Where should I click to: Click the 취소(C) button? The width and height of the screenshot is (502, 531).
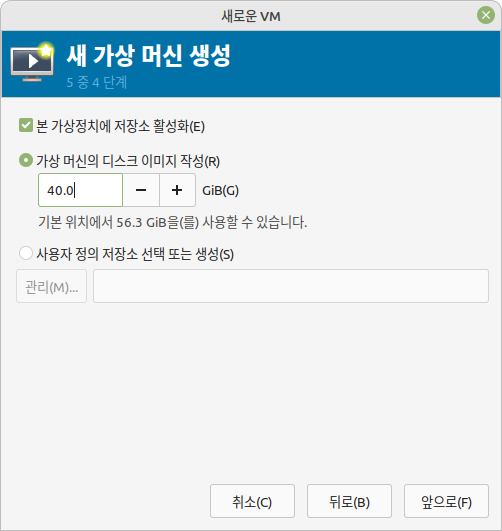(x=252, y=501)
